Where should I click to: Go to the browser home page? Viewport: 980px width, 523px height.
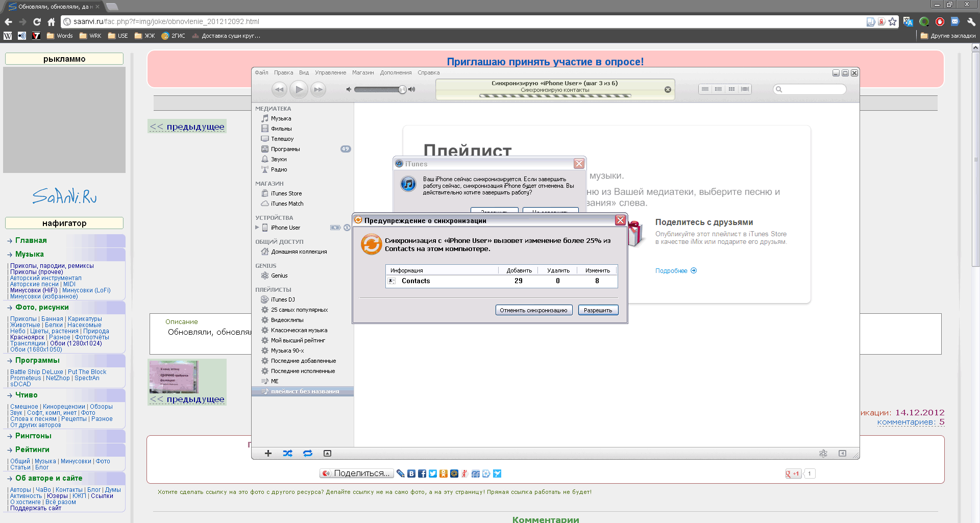51,21
